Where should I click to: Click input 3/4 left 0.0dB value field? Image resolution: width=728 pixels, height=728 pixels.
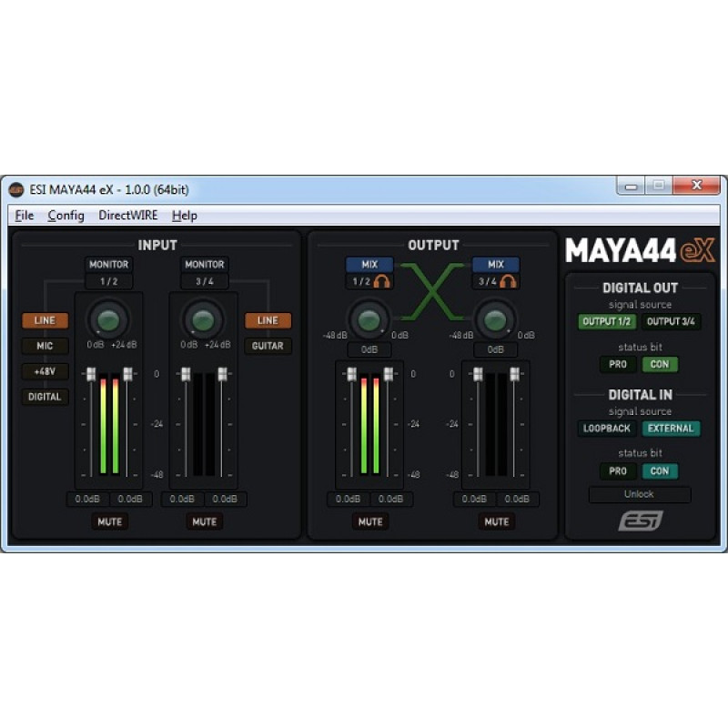(x=183, y=499)
